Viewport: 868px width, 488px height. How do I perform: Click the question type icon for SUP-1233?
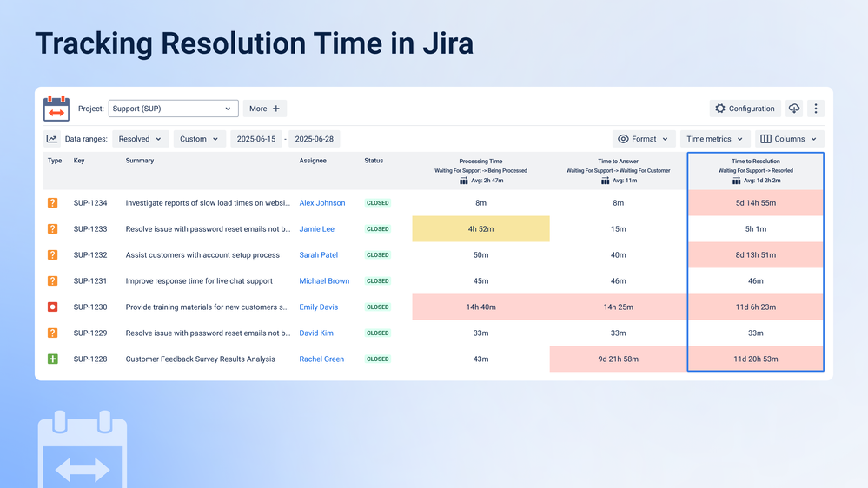point(53,229)
